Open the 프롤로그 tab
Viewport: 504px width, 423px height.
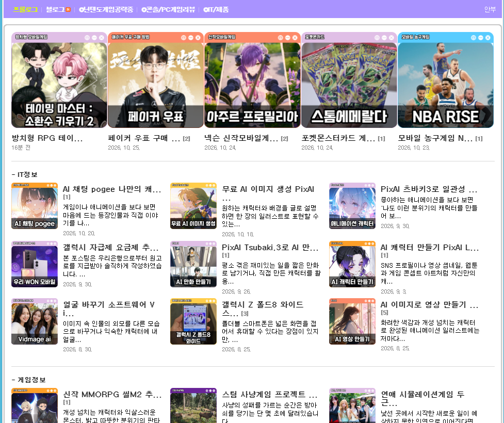pyautogui.click(x=25, y=9)
